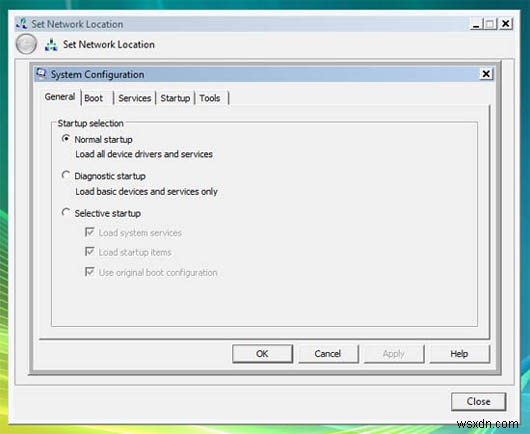Toggle the Load system services checkbox
The height and width of the screenshot is (434, 530).
tap(90, 232)
